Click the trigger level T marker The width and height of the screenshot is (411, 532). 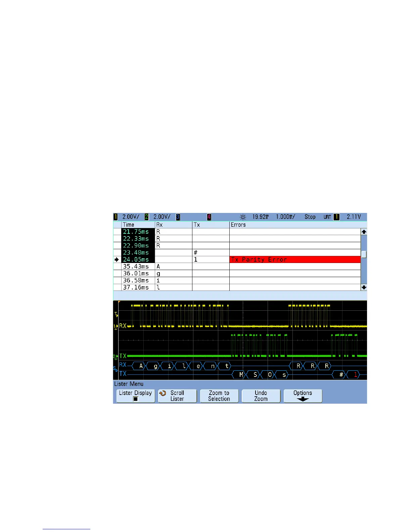pos(116,315)
